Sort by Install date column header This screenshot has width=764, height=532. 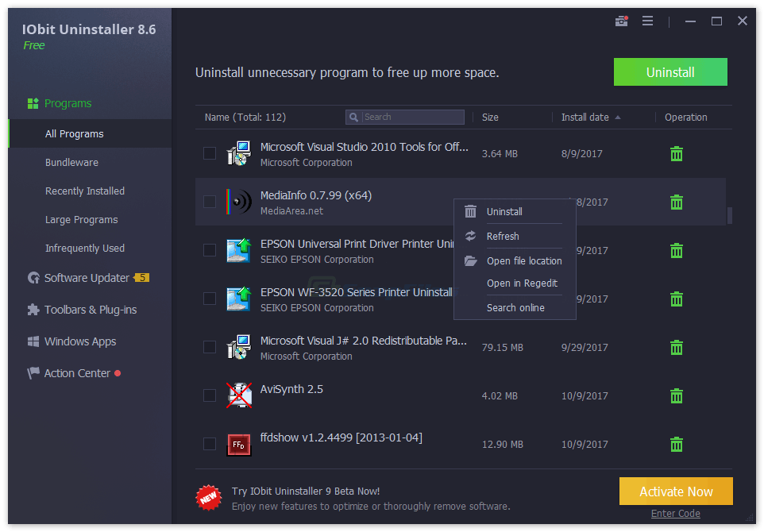pyautogui.click(x=585, y=118)
